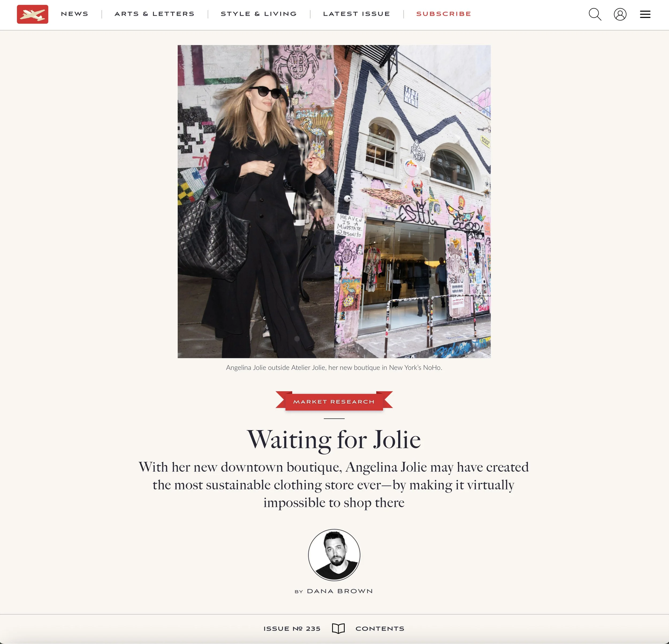Open the Contents link
The image size is (669, 644).
tap(380, 629)
